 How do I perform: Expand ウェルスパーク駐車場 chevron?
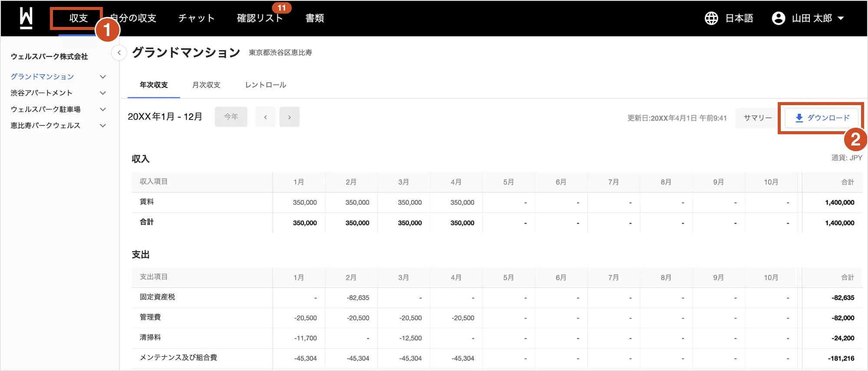coord(103,109)
